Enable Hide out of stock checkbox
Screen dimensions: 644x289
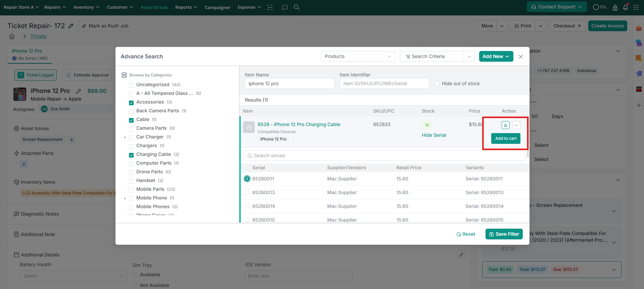[x=437, y=83]
